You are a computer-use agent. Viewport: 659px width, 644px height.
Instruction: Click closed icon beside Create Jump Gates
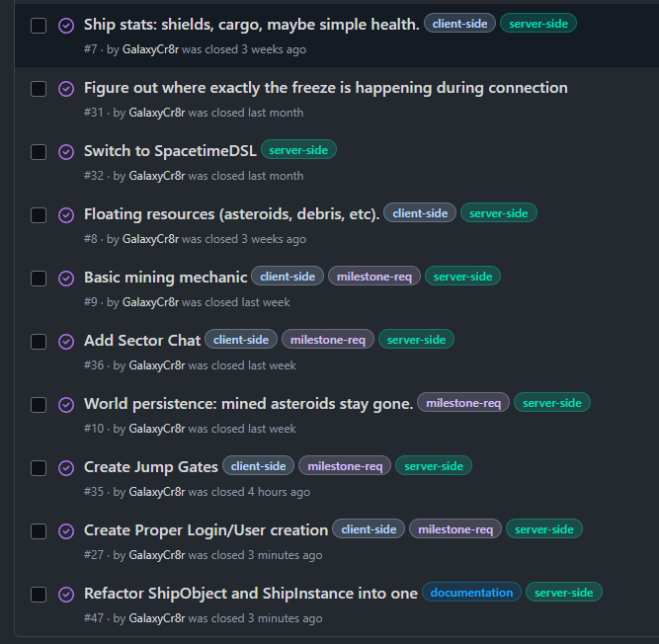click(66, 468)
